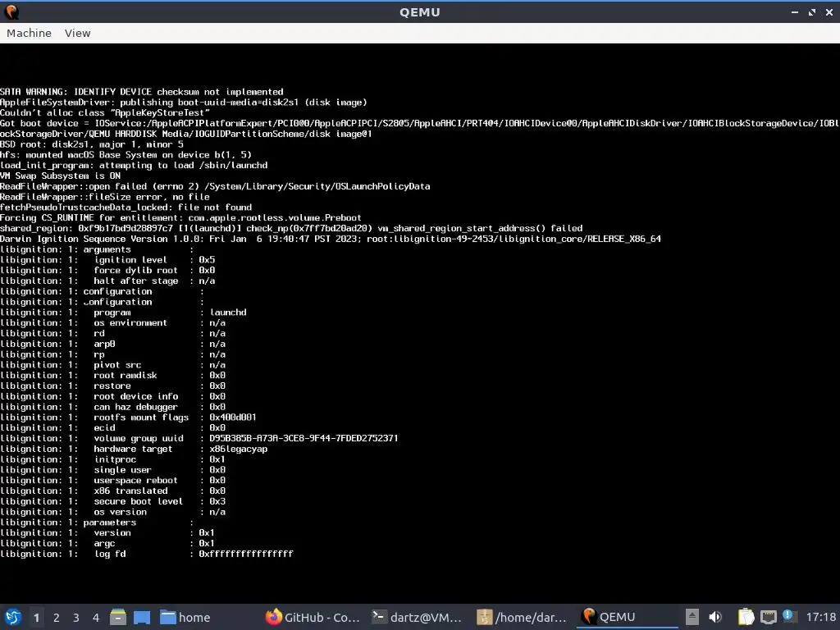840x630 pixels.
Task: Open the Machine menu
Action: point(29,33)
